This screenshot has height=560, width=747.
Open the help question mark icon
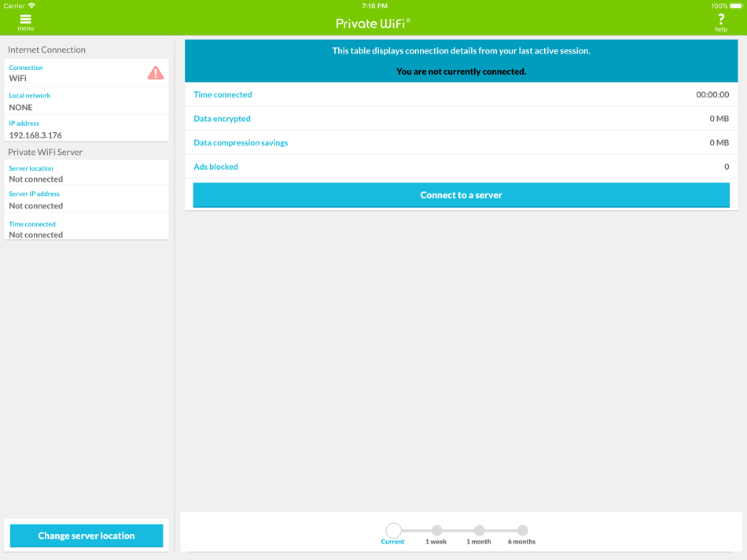point(721,22)
